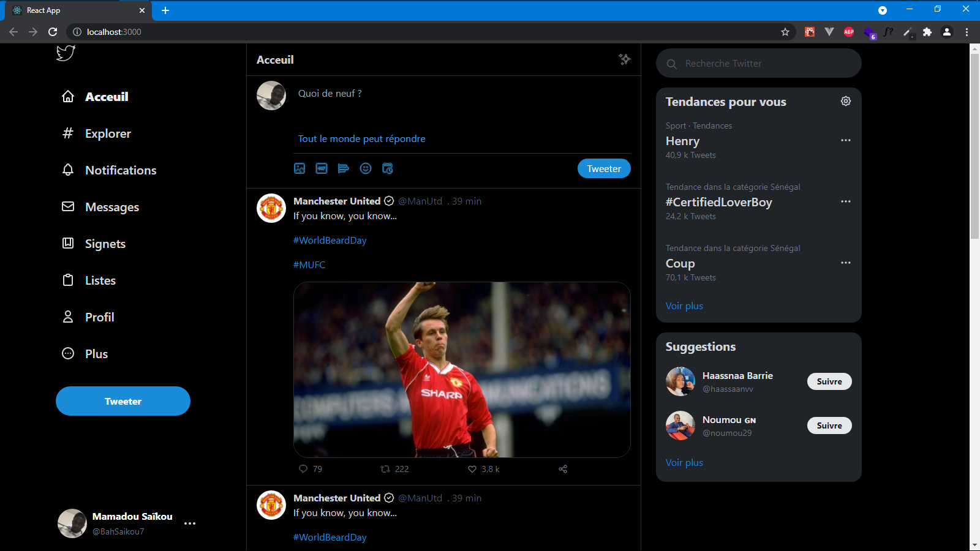Open Listes clipboard icon

tap(68, 280)
